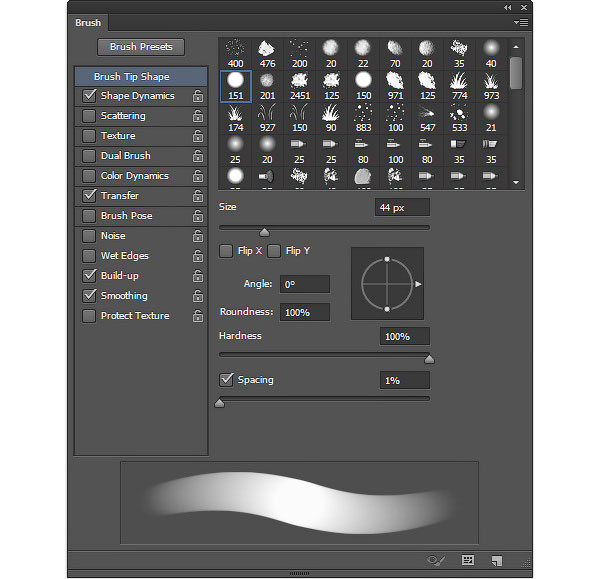Select the 547 brush tip thumbnail
Viewport: 600px width, 579px height.
click(427, 119)
